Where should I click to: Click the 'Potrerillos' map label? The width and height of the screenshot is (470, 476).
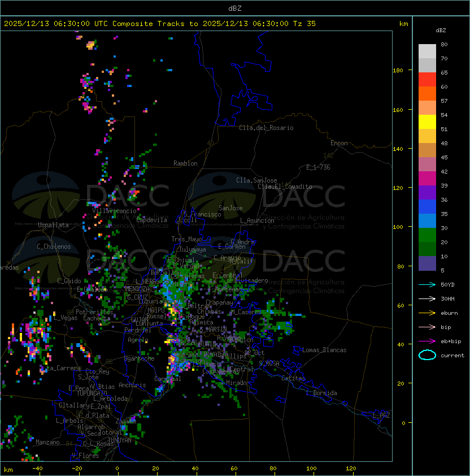coord(94,312)
